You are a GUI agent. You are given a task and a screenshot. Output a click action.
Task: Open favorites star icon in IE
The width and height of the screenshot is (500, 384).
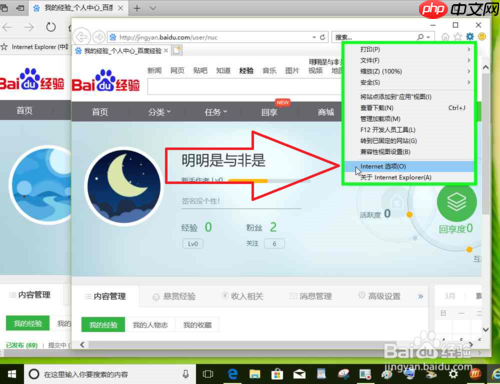(458, 37)
